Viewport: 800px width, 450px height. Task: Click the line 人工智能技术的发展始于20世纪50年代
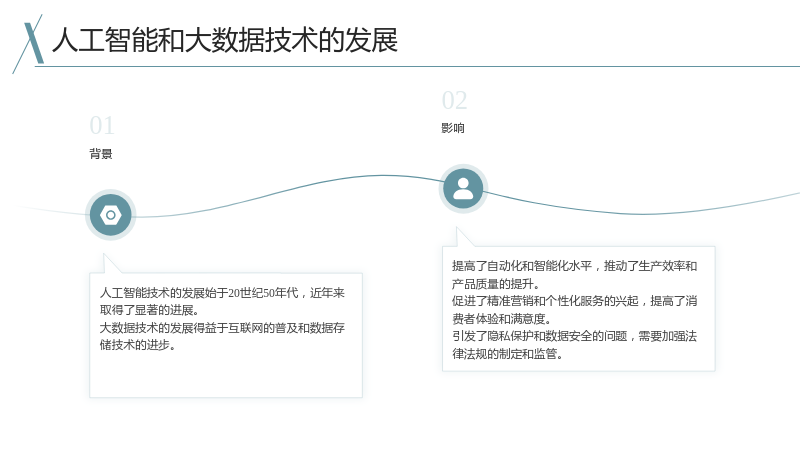coord(199,293)
